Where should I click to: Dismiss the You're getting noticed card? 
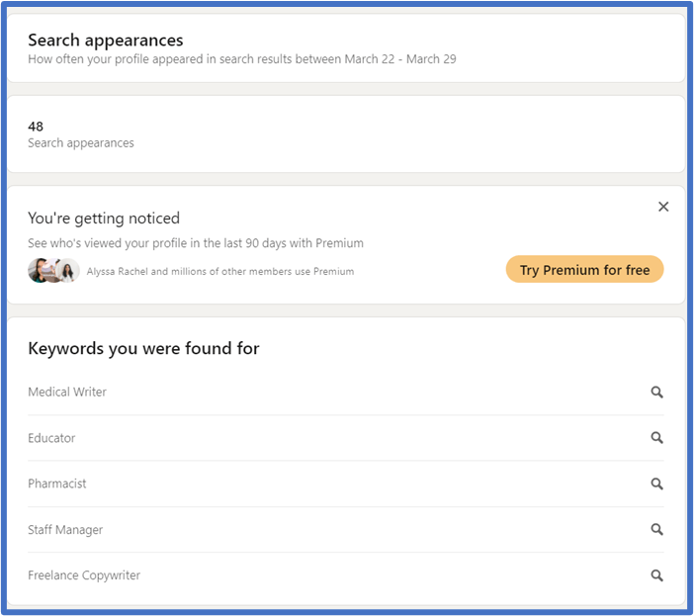click(x=663, y=207)
